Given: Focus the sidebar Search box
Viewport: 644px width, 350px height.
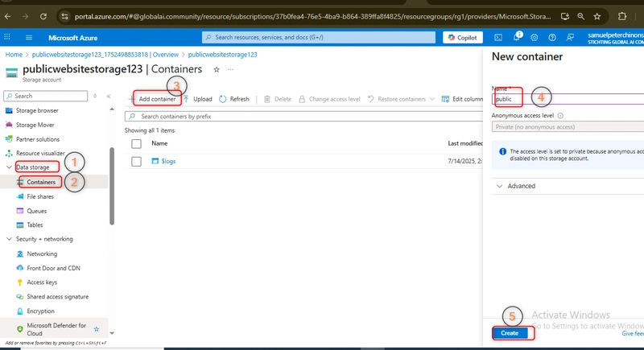Looking at the screenshot, I should coord(46,96).
